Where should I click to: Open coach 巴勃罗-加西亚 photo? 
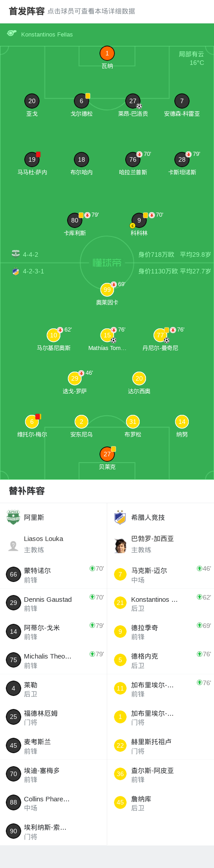pyautogui.click(x=120, y=545)
